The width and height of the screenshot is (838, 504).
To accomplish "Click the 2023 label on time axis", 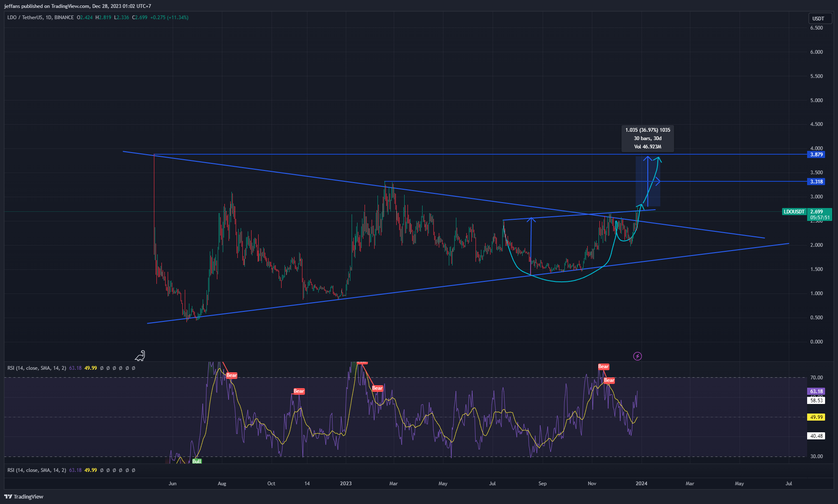I will pyautogui.click(x=346, y=484).
